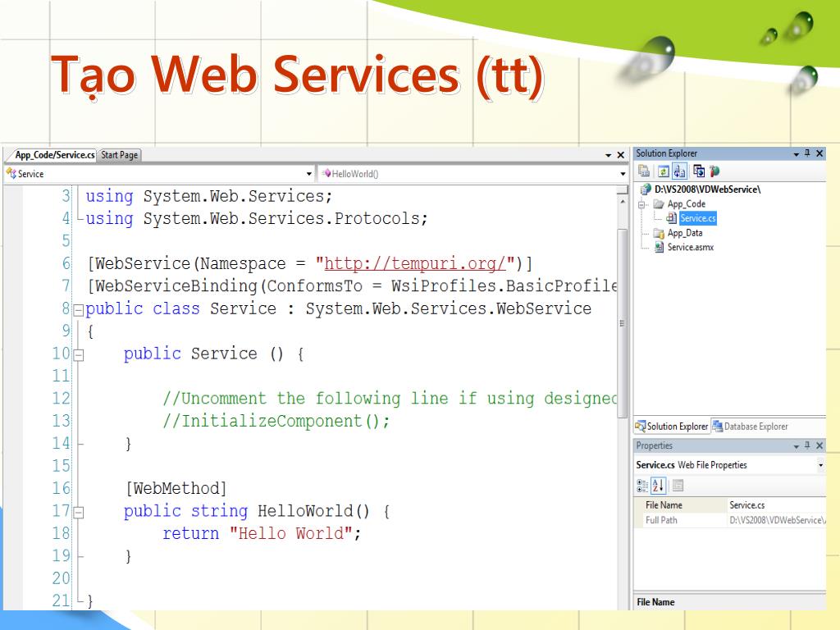Open the Properties window position dropdown arrow
The image size is (840, 630).
click(x=796, y=445)
